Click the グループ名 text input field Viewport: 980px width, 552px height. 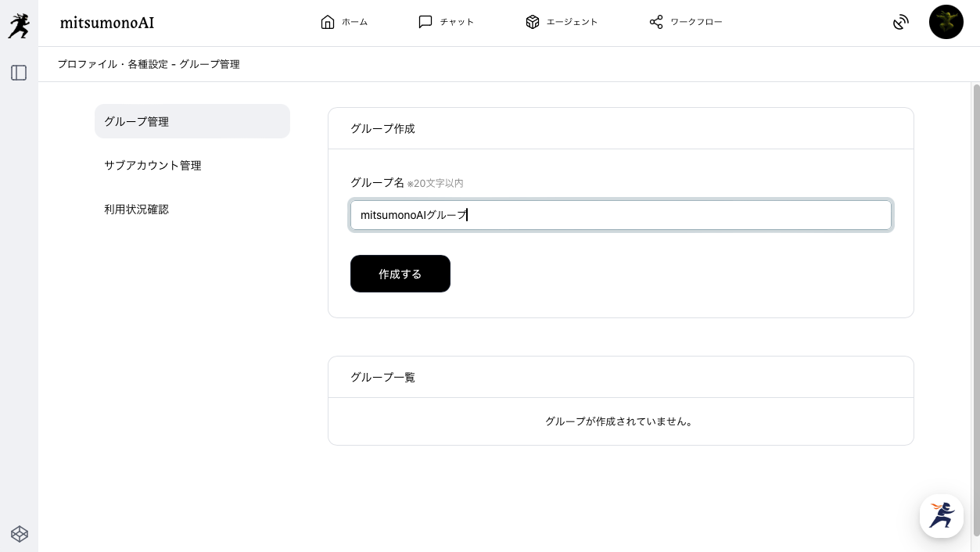pyautogui.click(x=620, y=215)
